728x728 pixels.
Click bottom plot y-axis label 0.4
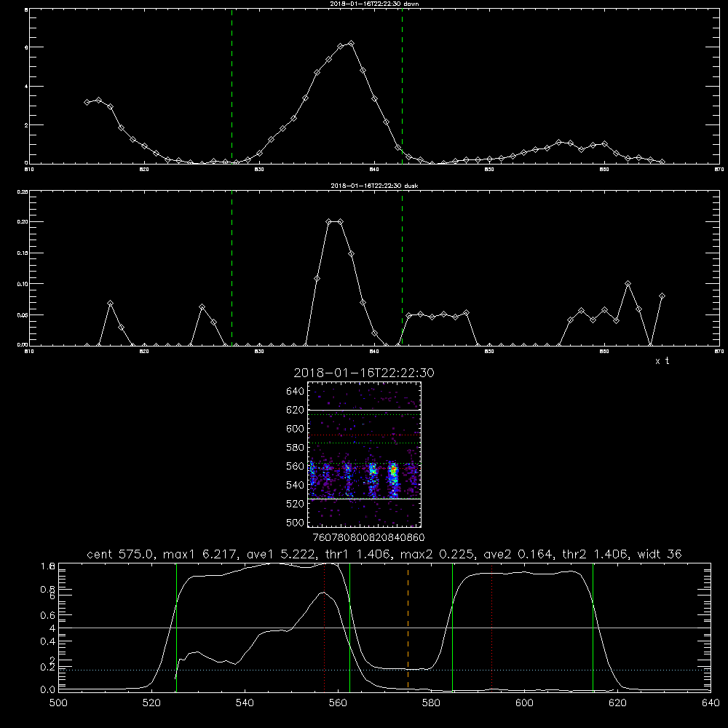(48, 641)
